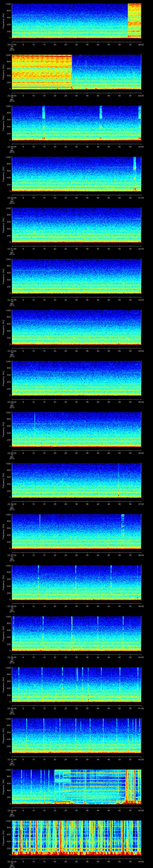This screenshot has height=868, width=153.
Task: Click the 41:00 end-of-minute label
Action: [141, 708]
